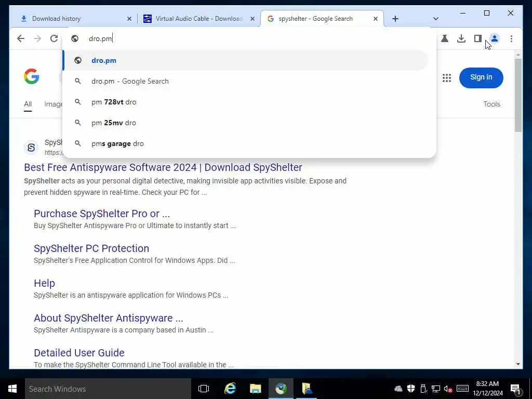
Task: Click the Chrome taskbar icon
Action: click(x=281, y=389)
